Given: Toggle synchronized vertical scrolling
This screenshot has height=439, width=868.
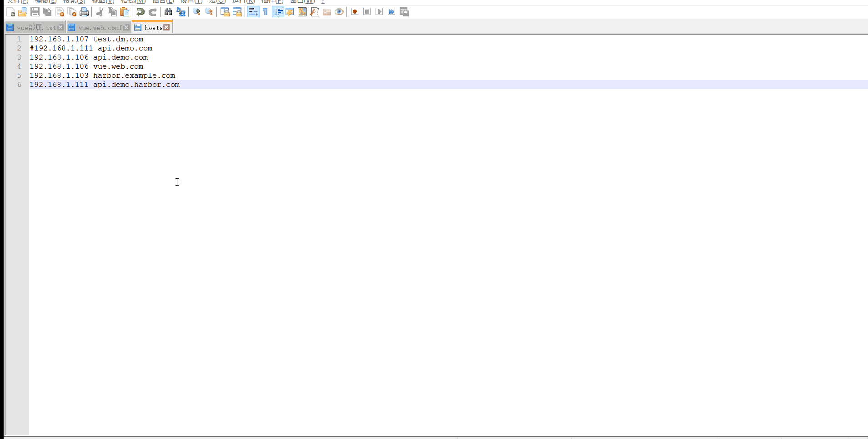Looking at the screenshot, I should (225, 12).
